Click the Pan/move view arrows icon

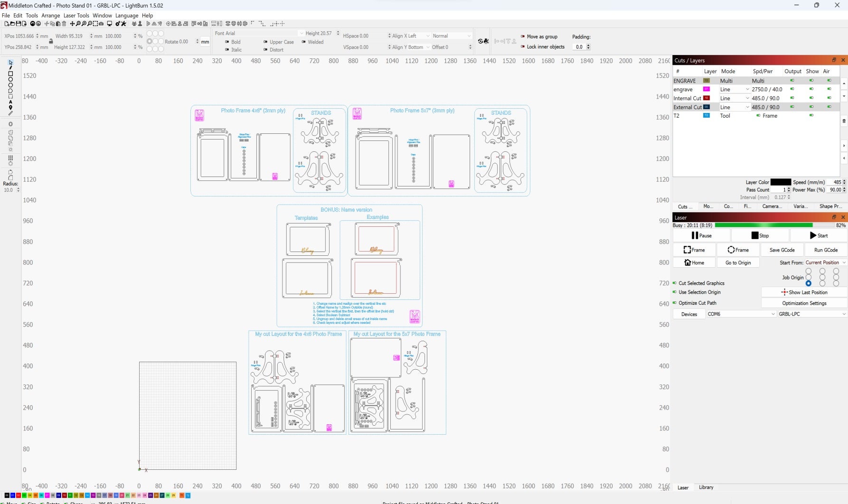(x=72, y=23)
